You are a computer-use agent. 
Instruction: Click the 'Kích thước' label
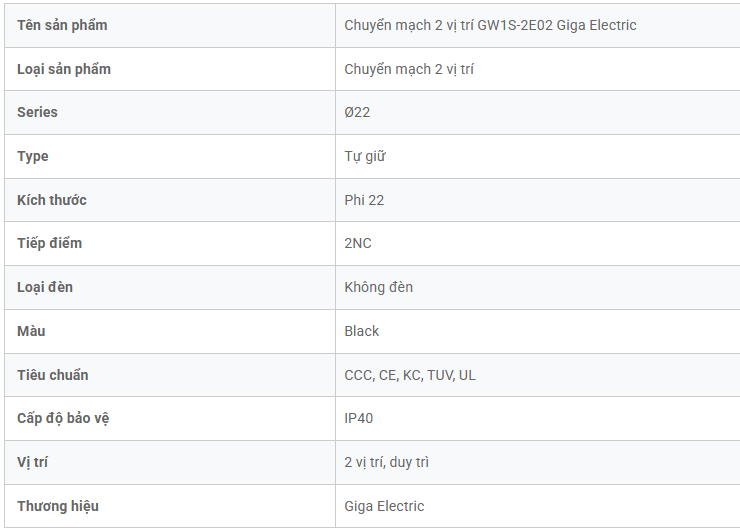(52, 200)
